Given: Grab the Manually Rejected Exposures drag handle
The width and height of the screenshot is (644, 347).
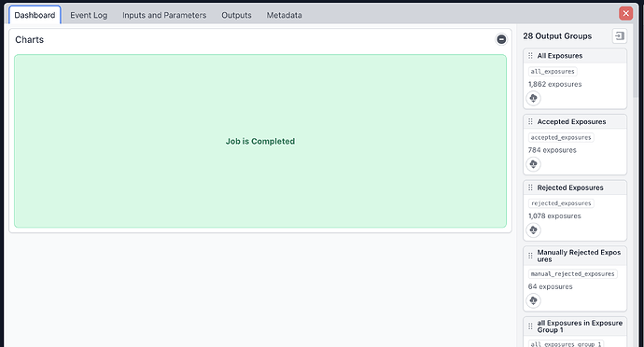Looking at the screenshot, I should (x=530, y=256).
